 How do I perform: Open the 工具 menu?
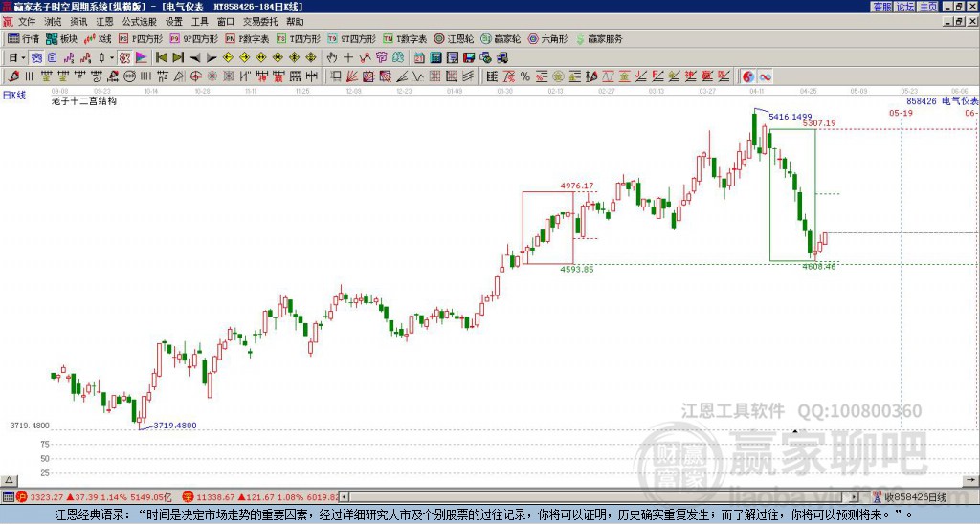coord(199,22)
